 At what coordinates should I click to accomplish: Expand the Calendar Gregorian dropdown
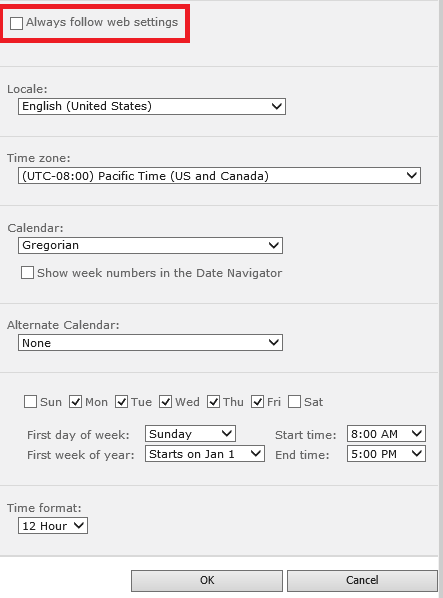point(150,245)
